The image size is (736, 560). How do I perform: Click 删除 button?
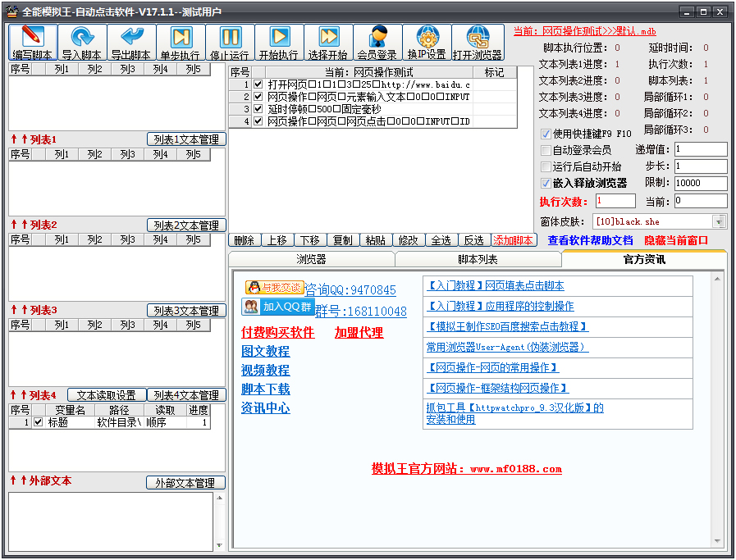click(x=244, y=240)
